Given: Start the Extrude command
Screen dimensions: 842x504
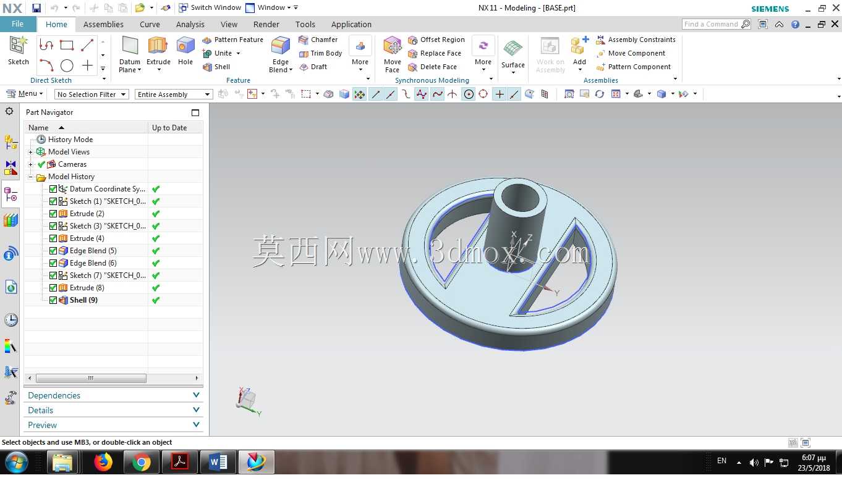Looking at the screenshot, I should (158, 54).
